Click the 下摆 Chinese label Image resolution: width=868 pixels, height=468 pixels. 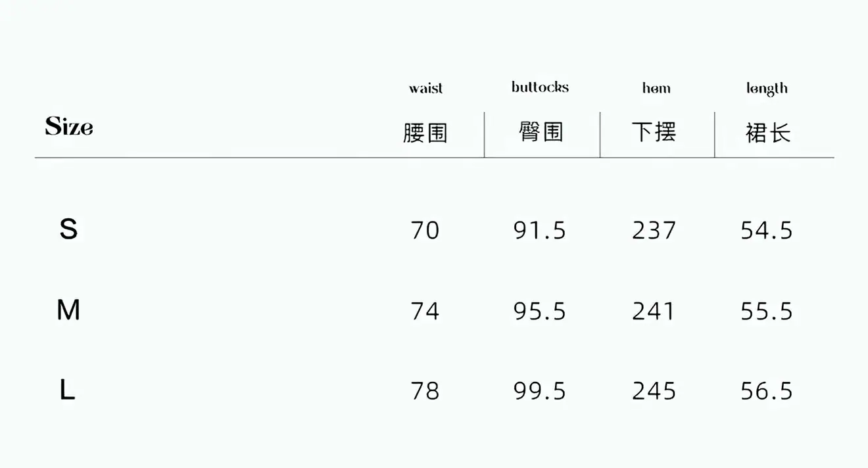click(x=654, y=133)
